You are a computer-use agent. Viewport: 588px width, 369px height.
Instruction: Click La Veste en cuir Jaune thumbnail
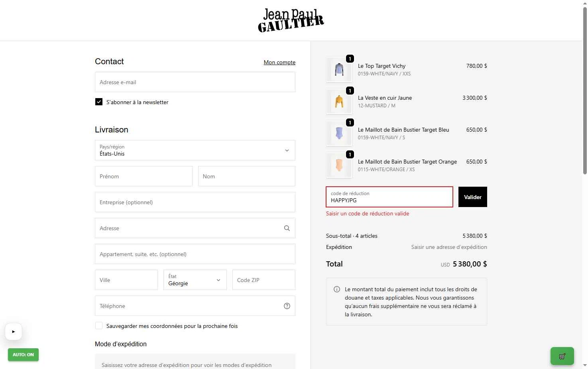point(339,101)
